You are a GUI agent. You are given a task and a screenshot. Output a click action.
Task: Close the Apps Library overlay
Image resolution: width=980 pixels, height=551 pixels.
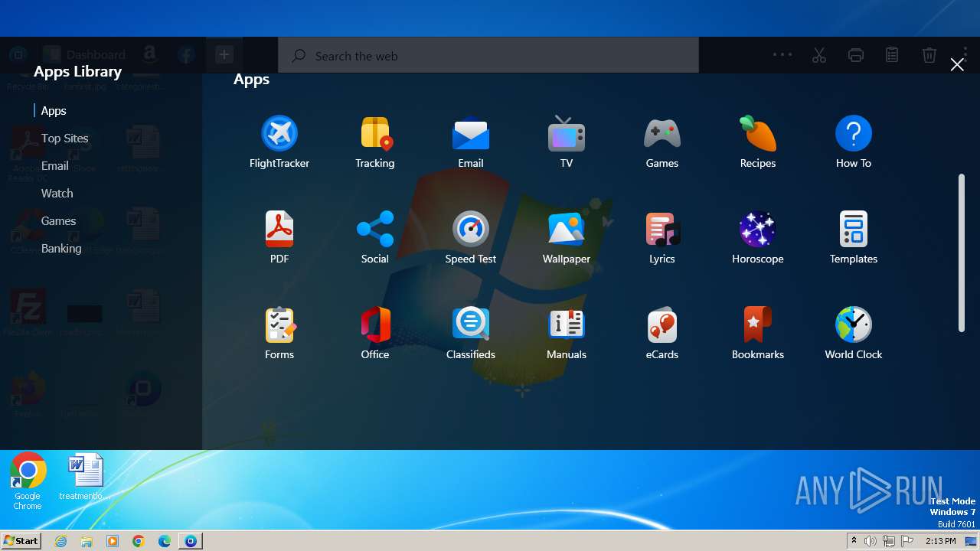point(957,64)
